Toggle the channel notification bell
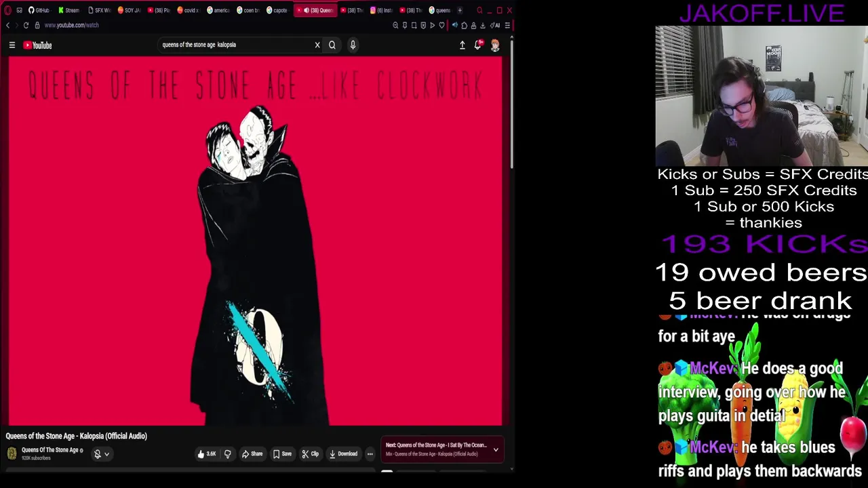This screenshot has width=868, height=488. (98, 454)
